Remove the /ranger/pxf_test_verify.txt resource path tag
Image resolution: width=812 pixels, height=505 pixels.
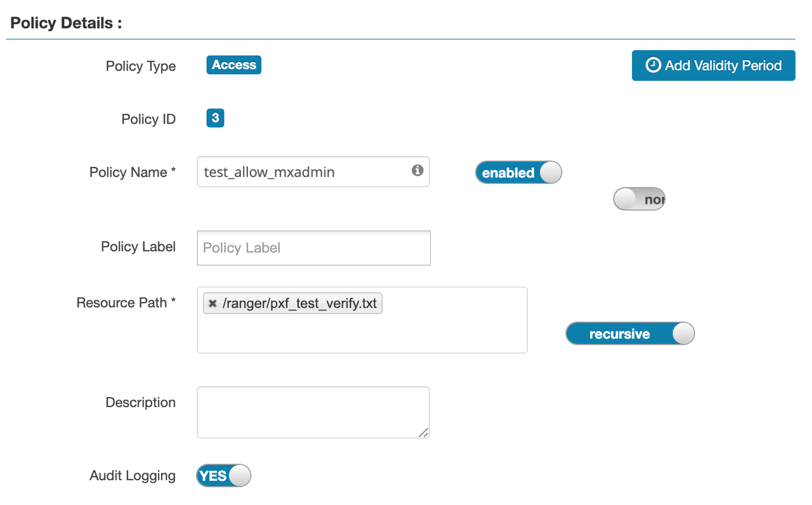213,303
